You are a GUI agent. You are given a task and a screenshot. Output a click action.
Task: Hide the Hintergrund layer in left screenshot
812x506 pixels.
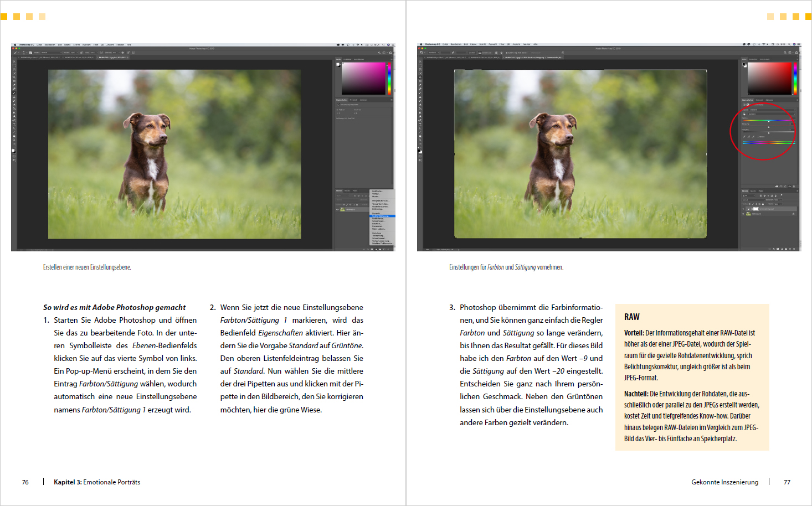point(337,209)
